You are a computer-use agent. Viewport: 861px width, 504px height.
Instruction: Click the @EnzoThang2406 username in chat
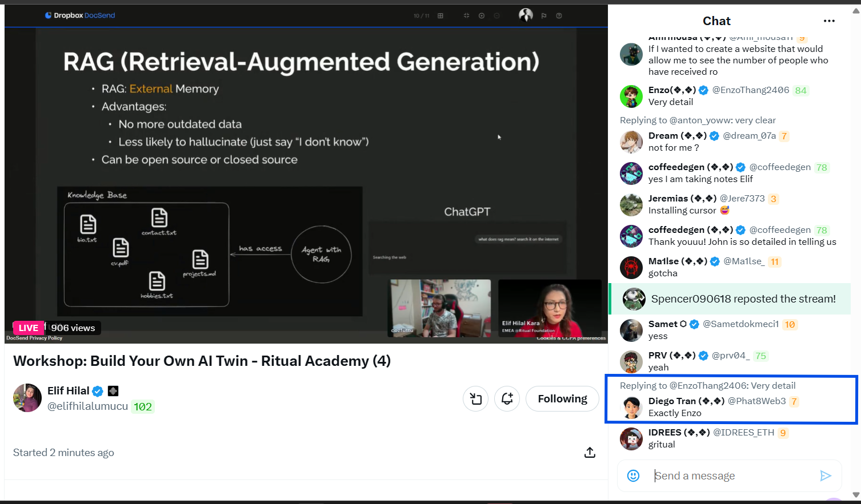[x=750, y=90]
